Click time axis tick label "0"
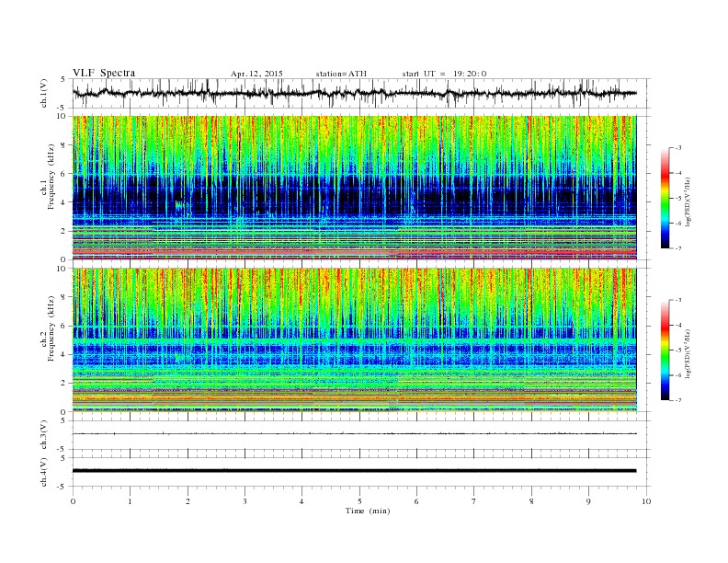This screenshot has height=563, width=728. pyautogui.click(x=73, y=501)
